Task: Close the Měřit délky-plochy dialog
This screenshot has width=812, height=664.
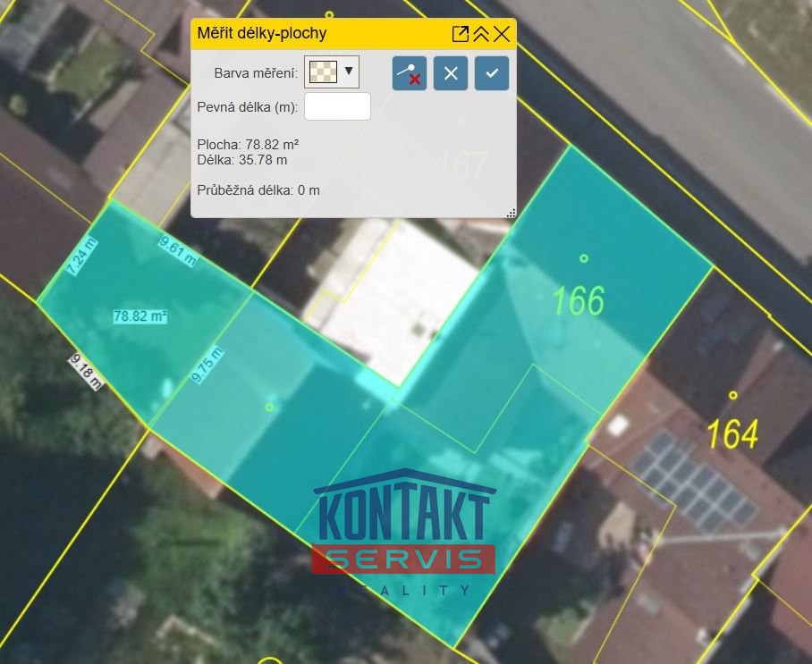Action: pos(502,34)
